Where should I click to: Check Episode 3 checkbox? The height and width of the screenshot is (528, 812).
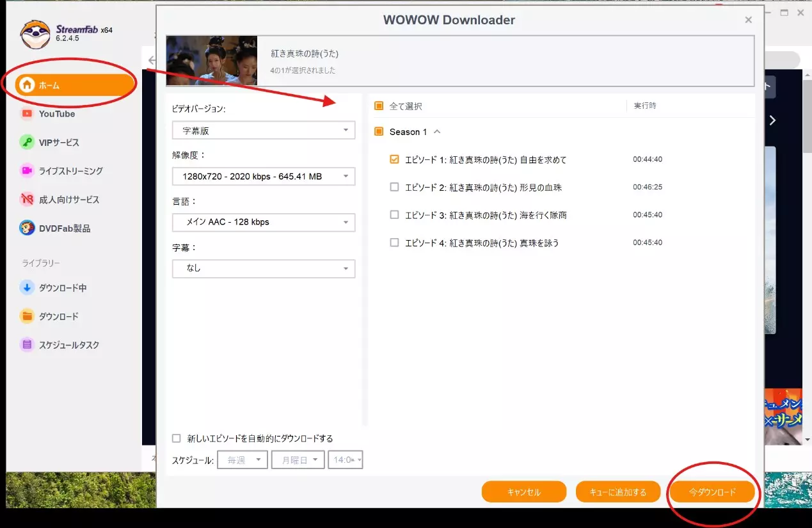[x=395, y=215]
